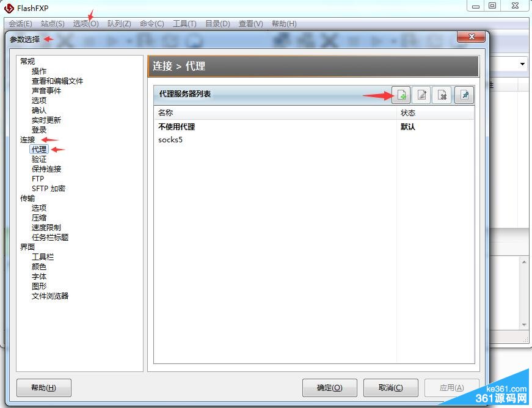
Task: Select 实时更新 in the tree
Action: (x=46, y=120)
